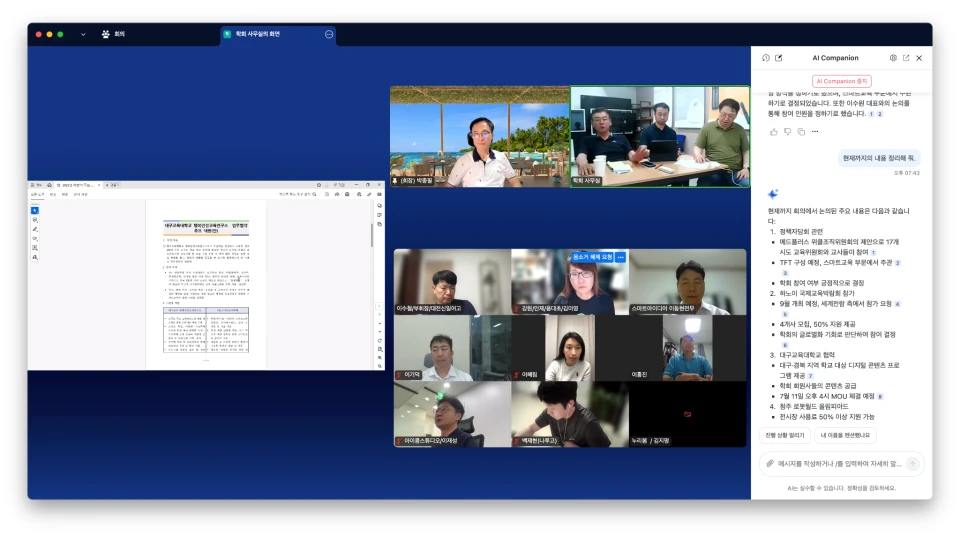960x540 pixels.
Task: Click the AI Companion 중지 button
Action: [x=842, y=81]
